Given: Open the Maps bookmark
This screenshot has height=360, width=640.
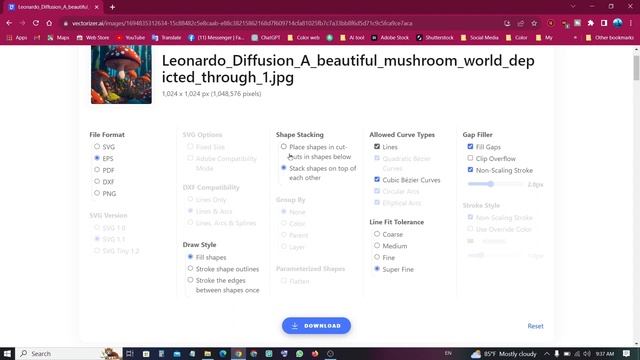Looking at the screenshot, I should 58,38.
